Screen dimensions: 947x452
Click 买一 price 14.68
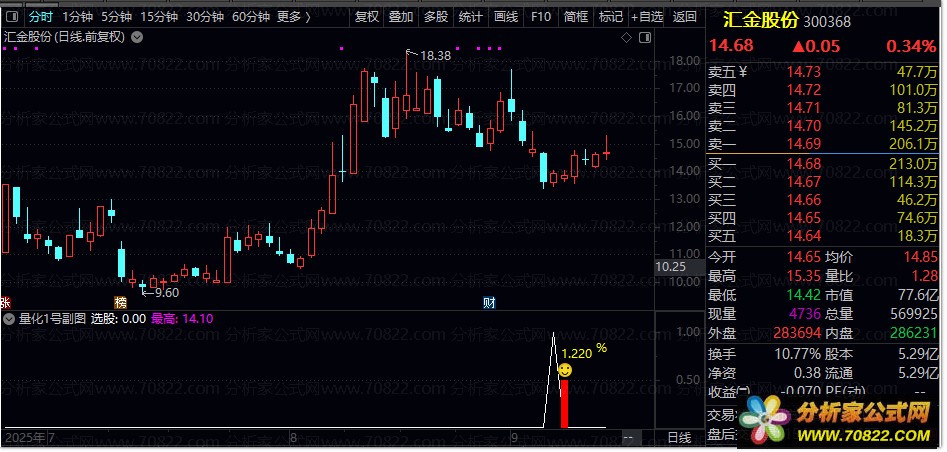click(x=804, y=164)
